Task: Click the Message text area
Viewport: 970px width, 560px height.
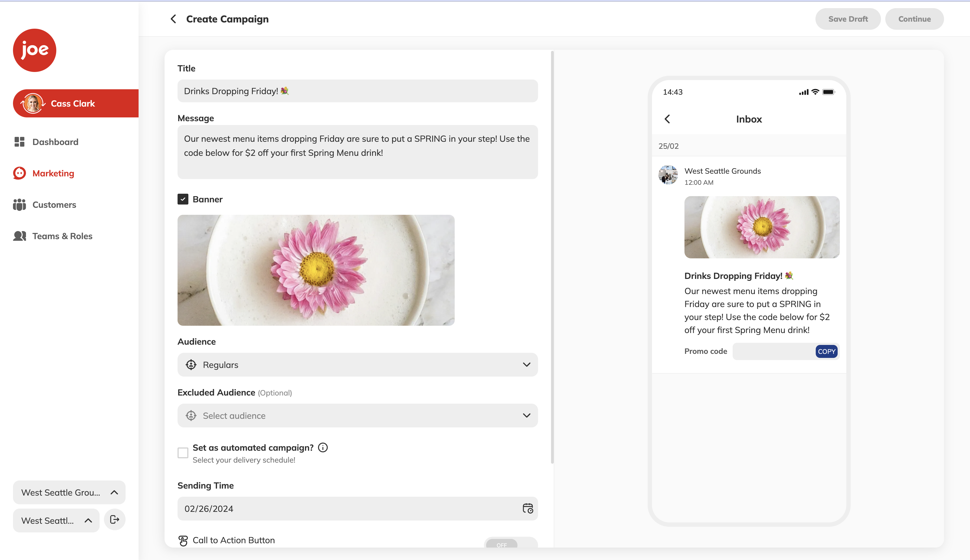Action: (x=358, y=152)
